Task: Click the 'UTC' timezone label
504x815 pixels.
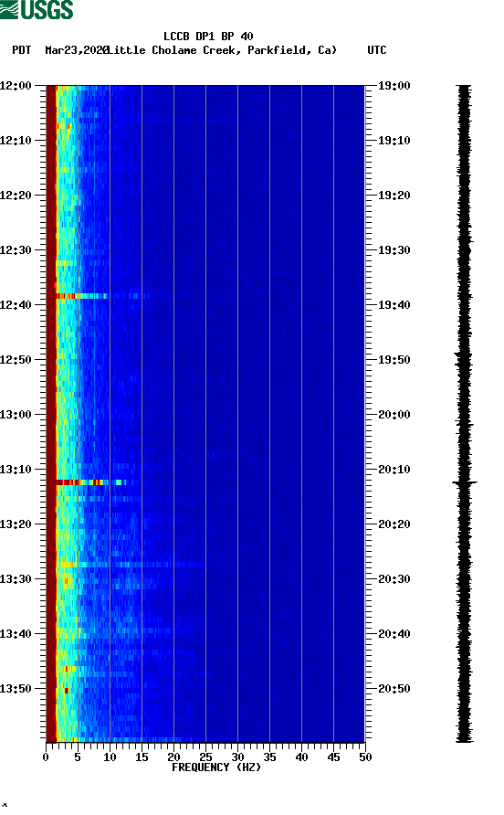Action: (377, 50)
